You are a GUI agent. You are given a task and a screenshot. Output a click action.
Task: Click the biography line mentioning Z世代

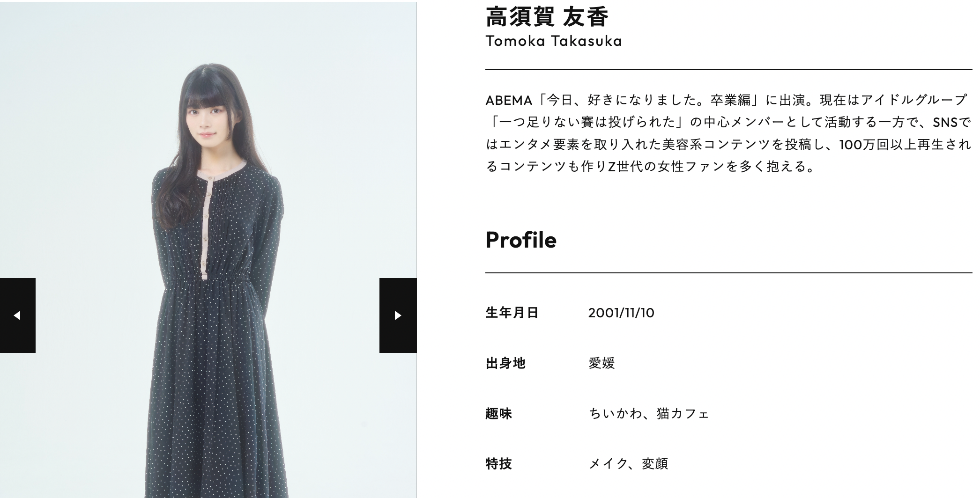[651, 167]
